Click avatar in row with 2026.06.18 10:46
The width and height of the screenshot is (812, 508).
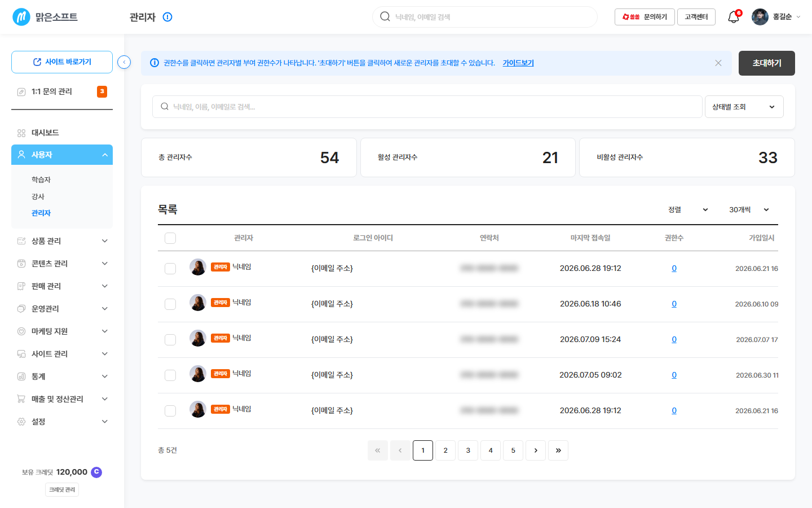click(198, 303)
